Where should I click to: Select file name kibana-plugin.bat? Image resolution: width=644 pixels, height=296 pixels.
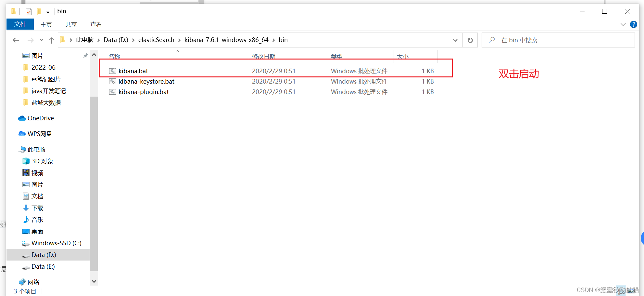[x=144, y=92]
